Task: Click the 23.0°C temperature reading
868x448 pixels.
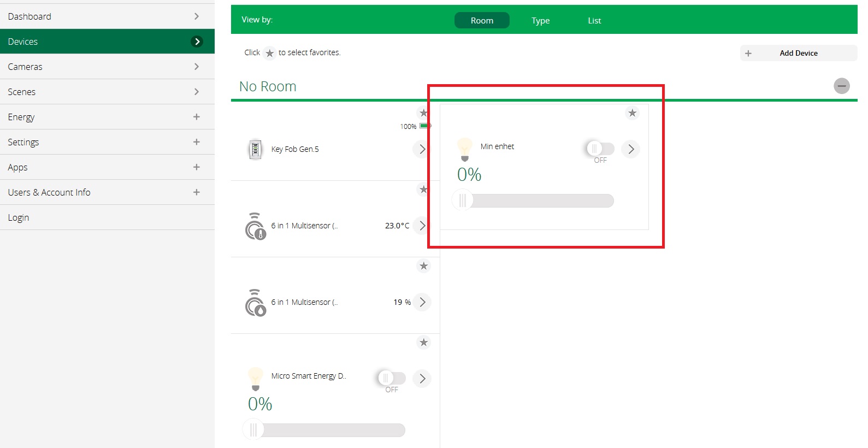Action: [x=397, y=226]
